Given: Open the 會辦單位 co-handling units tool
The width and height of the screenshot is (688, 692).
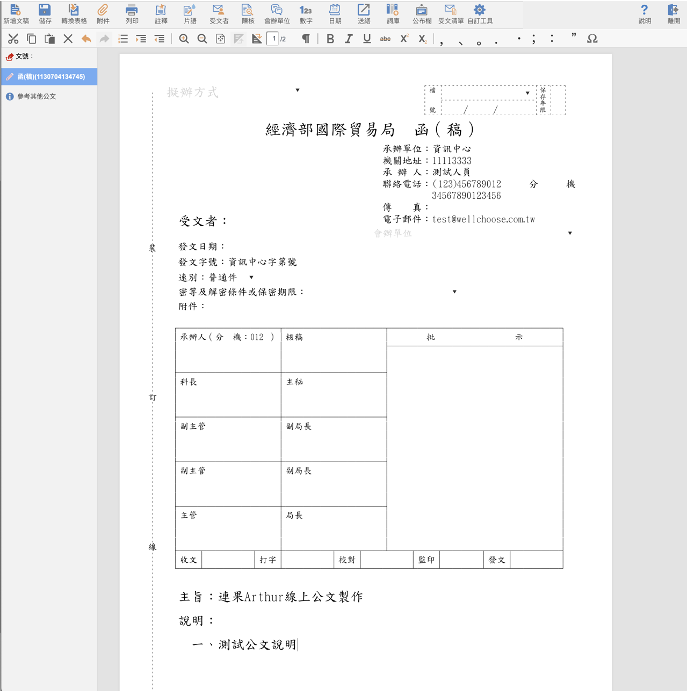Looking at the screenshot, I should [x=277, y=14].
